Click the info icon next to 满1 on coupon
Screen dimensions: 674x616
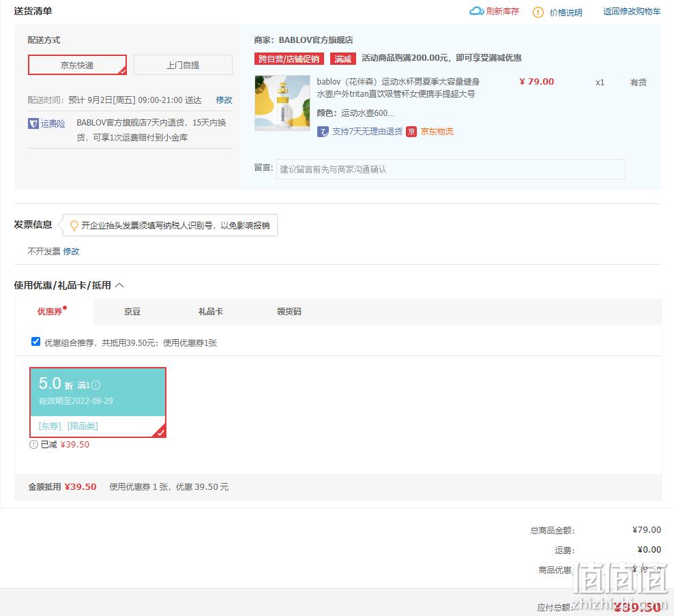coord(96,385)
